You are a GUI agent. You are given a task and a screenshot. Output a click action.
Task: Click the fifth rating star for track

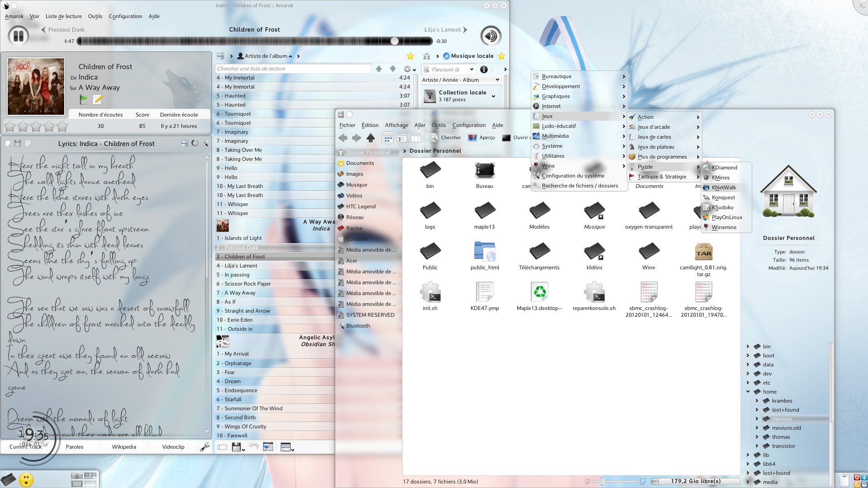click(x=62, y=126)
